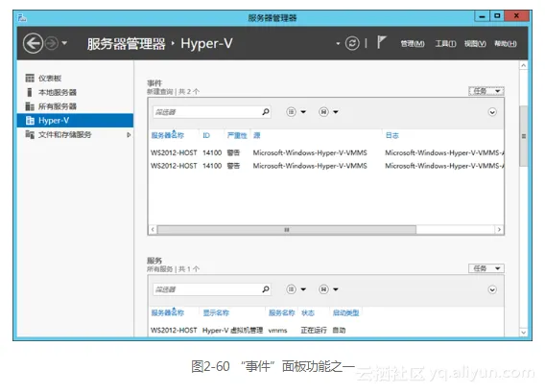Sort 服务 by 服务器名称 column
Image resolution: width=545 pixels, height=392 pixels.
[x=168, y=312]
